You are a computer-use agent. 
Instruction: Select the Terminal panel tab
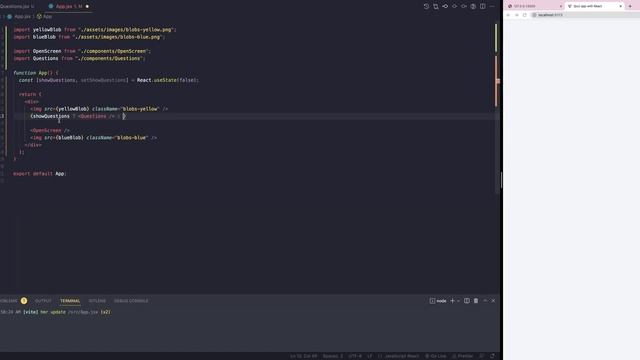click(x=70, y=301)
